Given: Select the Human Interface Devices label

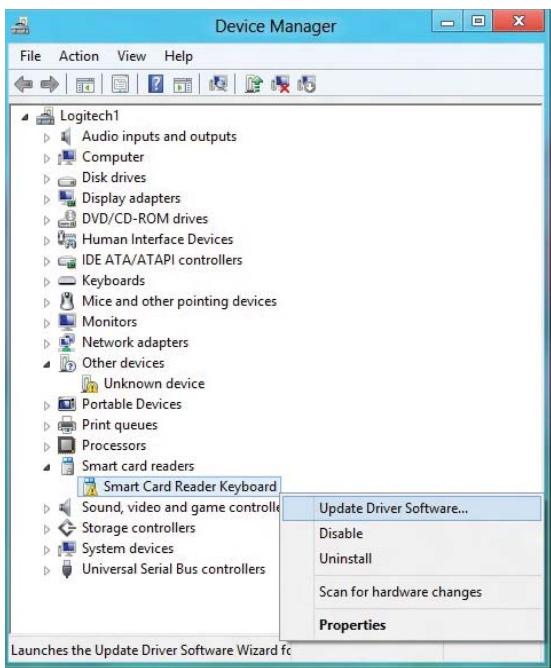Looking at the screenshot, I should coord(158,239).
